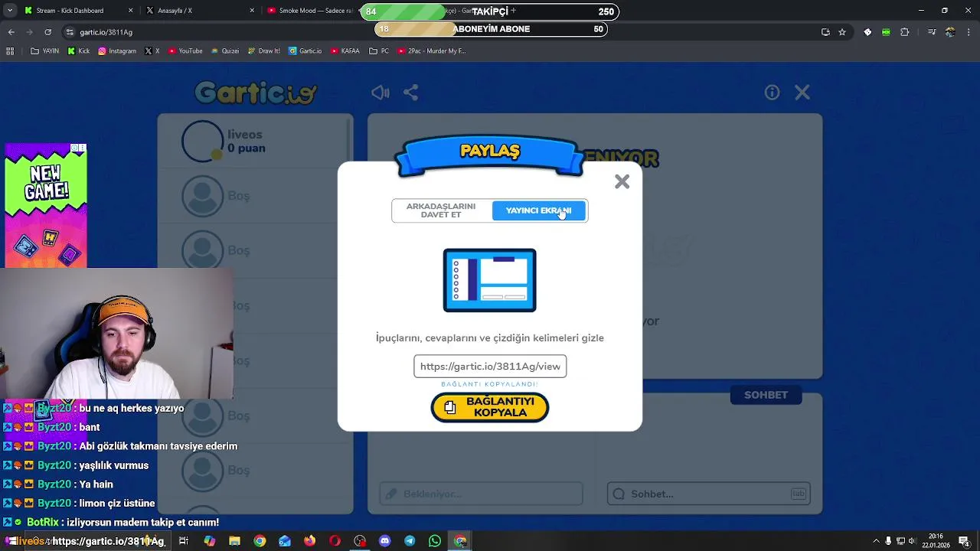The height and width of the screenshot is (551, 980).
Task: Open the Instagram bookmark
Action: click(x=117, y=51)
